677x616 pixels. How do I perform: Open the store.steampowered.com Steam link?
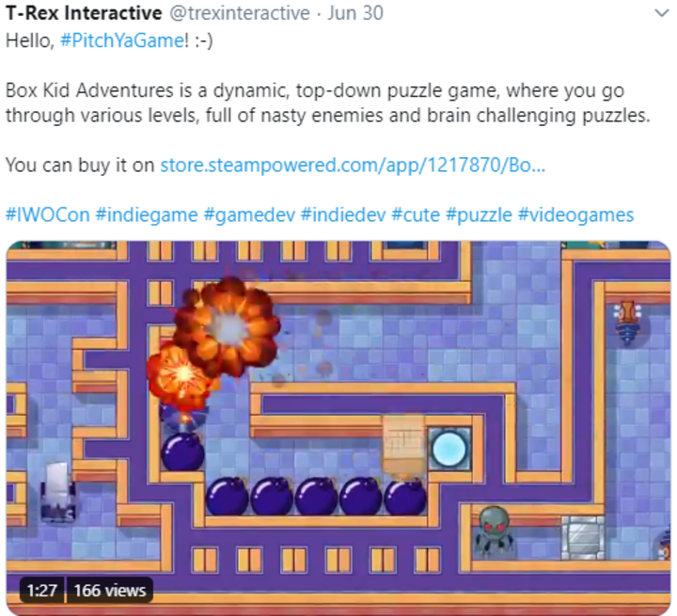(x=353, y=165)
